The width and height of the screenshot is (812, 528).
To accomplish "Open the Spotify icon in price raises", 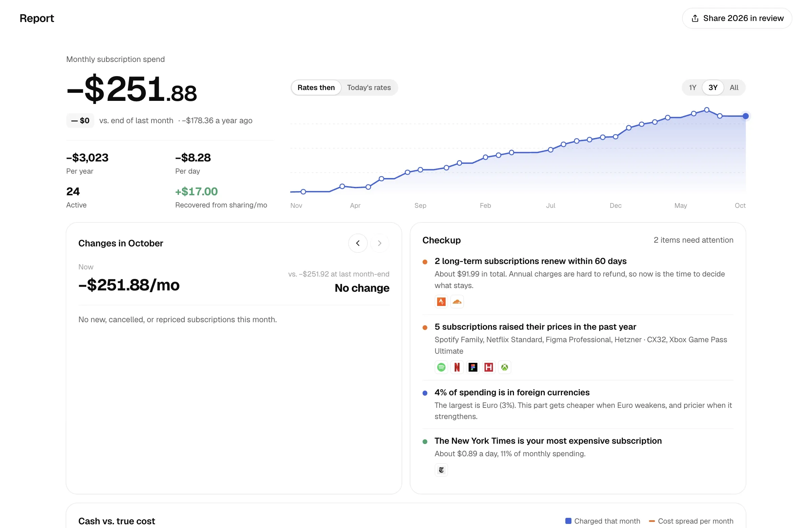I will click(x=441, y=367).
